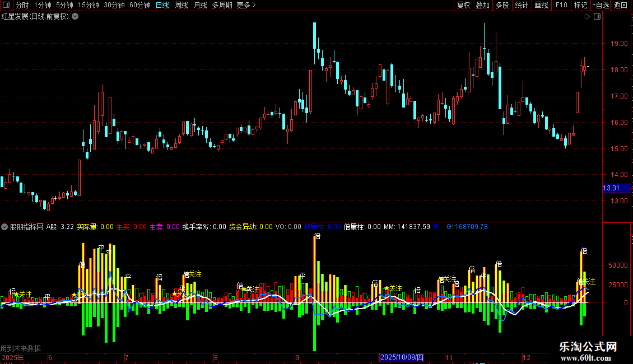The width and height of the screenshot is (633, 364).
Task: Expand the 股朋指标网 indicator dropdown arrow
Action: pyautogui.click(x=4, y=227)
